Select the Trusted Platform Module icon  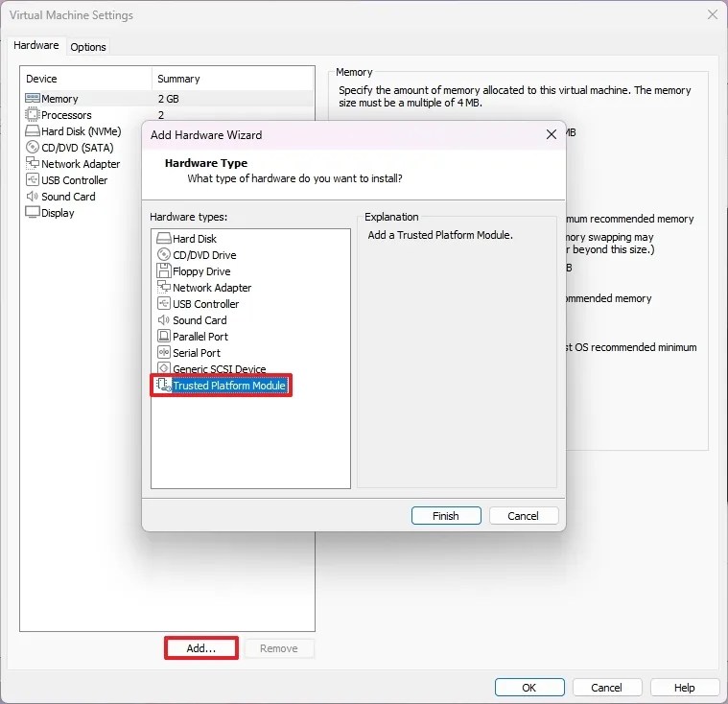pos(163,385)
